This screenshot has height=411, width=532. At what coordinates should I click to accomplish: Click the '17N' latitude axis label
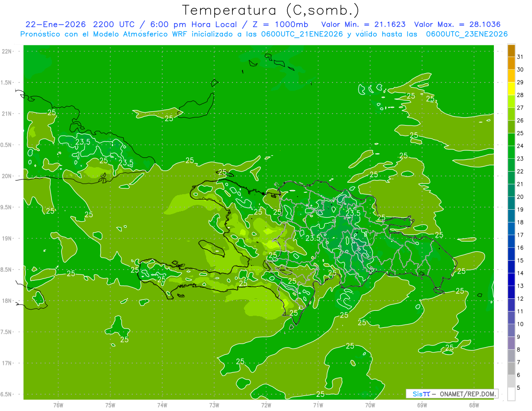pyautogui.click(x=8, y=363)
